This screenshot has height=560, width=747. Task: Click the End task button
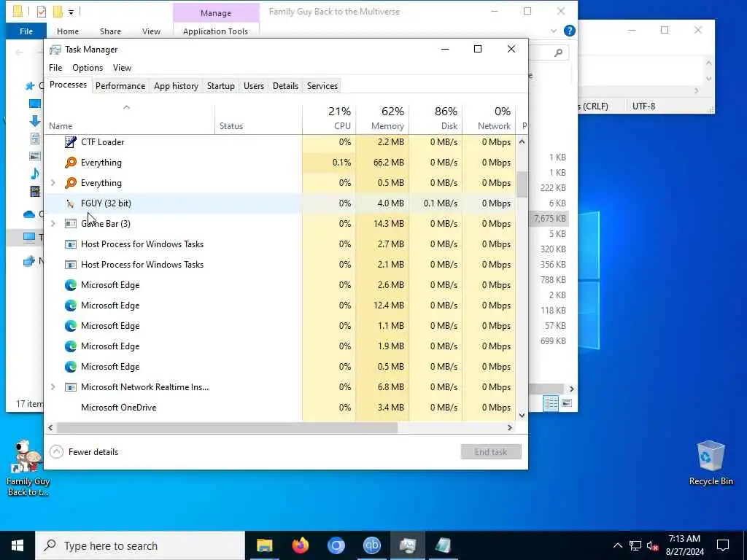tap(491, 452)
